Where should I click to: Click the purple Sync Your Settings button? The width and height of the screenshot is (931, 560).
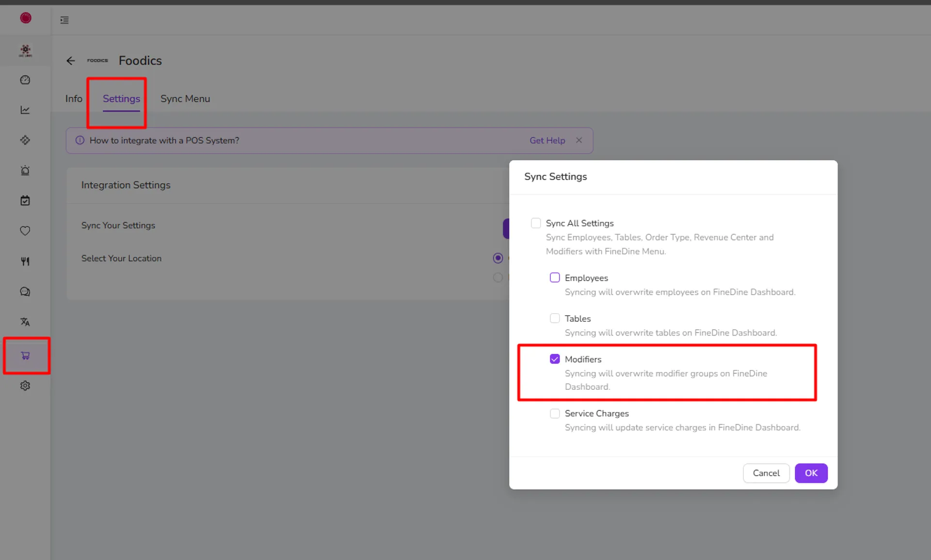click(506, 228)
